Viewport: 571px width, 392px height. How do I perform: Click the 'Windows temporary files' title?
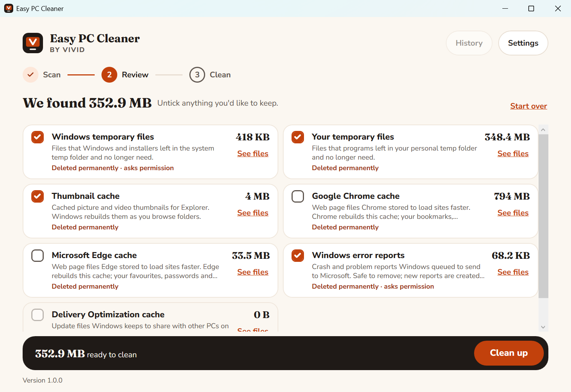(x=103, y=137)
